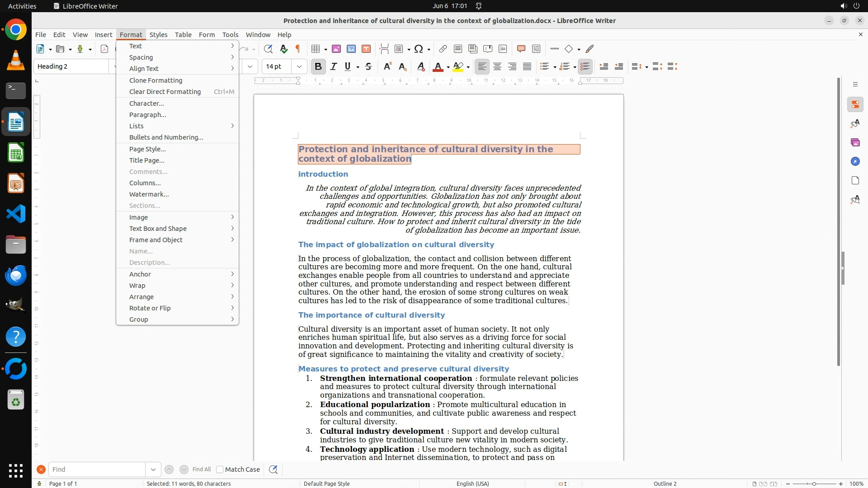Viewport: 868px width, 488px height.
Task: Click into the Find text field
Action: tap(97, 469)
